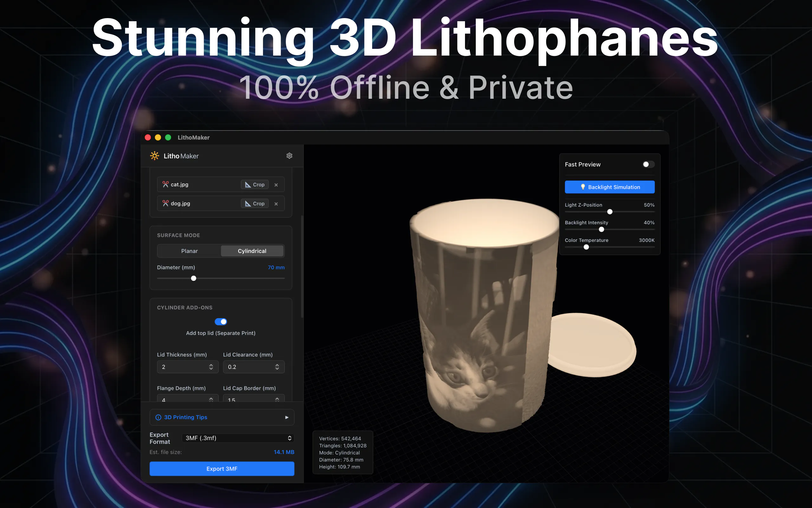Click the Flange Depth stepper arrows
This screenshot has width=812, height=508.
211,399
